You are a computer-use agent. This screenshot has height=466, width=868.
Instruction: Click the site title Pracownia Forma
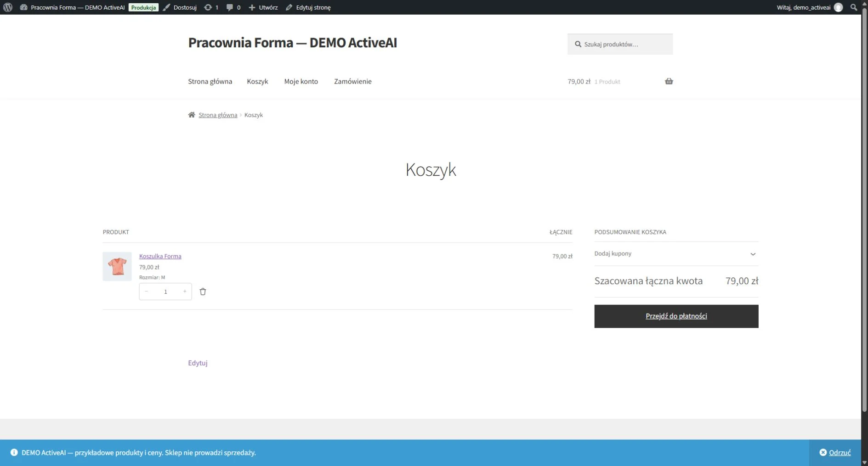292,42
